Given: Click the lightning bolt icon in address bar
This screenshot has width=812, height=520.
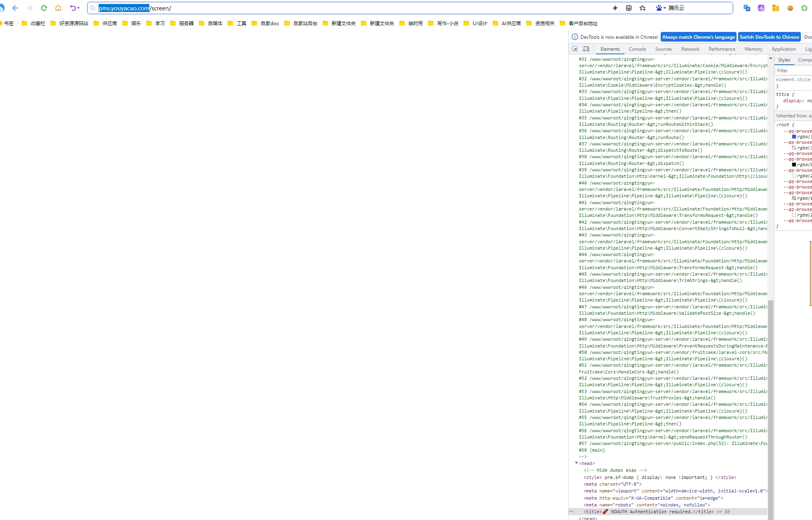Looking at the screenshot, I should [x=615, y=8].
